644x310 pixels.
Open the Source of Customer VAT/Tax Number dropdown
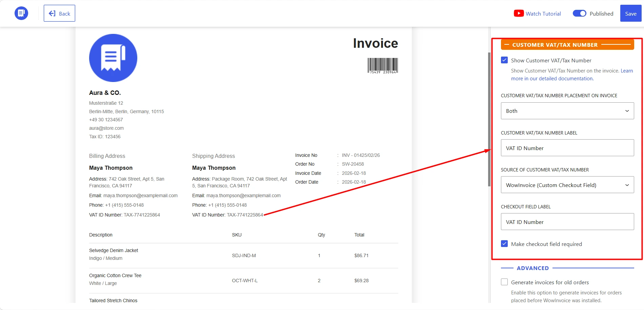pos(567,185)
